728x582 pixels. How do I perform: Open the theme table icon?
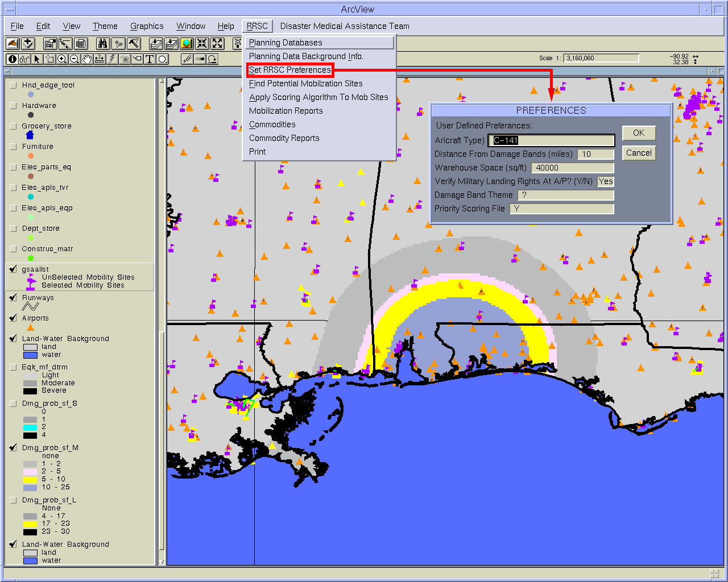(80, 44)
